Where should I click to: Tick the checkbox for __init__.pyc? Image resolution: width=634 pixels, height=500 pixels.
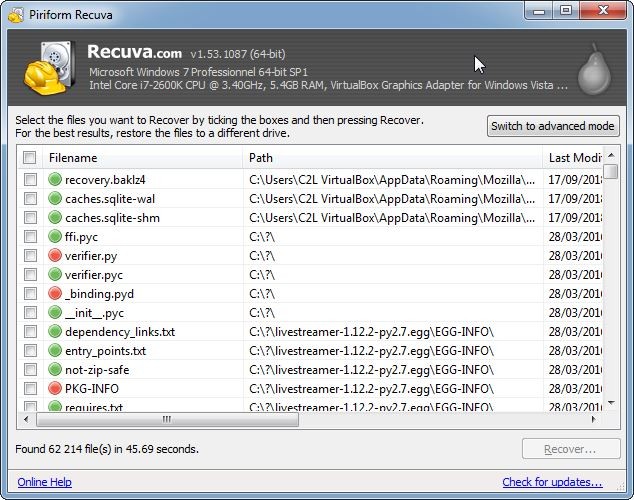point(30,312)
